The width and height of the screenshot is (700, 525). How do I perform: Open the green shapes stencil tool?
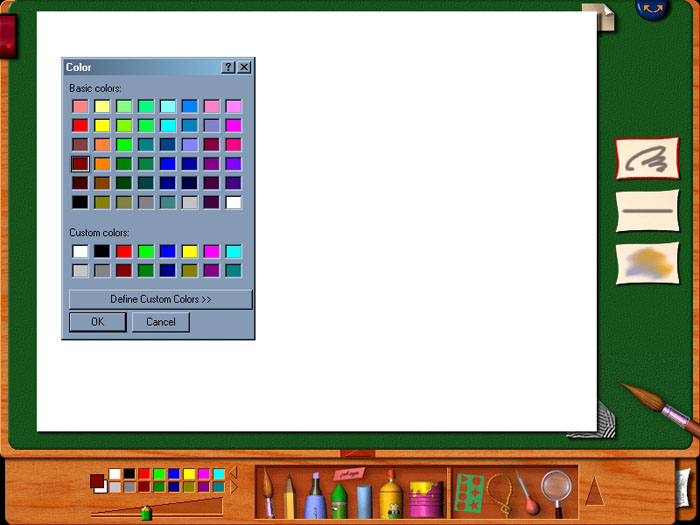pyautogui.click(x=469, y=492)
